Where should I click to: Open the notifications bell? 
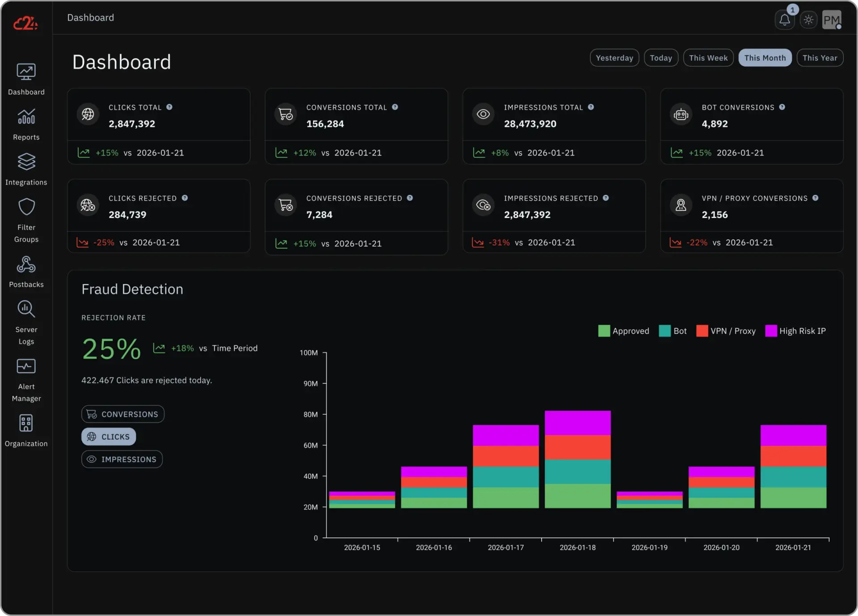(x=784, y=20)
